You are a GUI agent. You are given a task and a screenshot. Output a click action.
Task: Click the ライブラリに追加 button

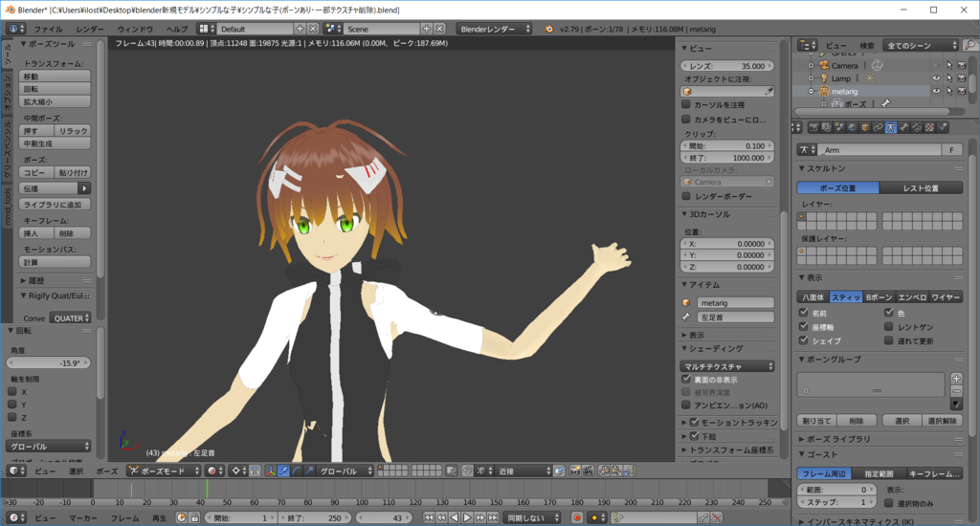pyautogui.click(x=55, y=205)
